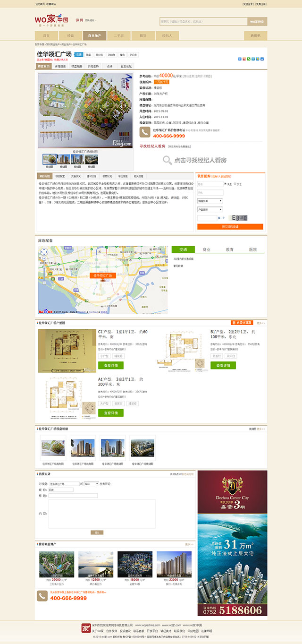The width and height of the screenshot is (302, 644).
Task: Click the site search input field
Action: [x=203, y=21]
